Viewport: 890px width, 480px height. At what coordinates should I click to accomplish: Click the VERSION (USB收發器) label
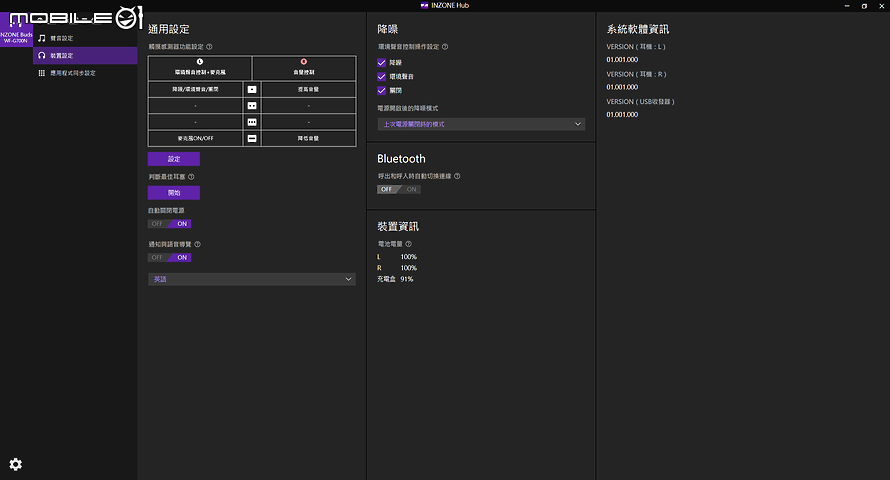coord(640,102)
